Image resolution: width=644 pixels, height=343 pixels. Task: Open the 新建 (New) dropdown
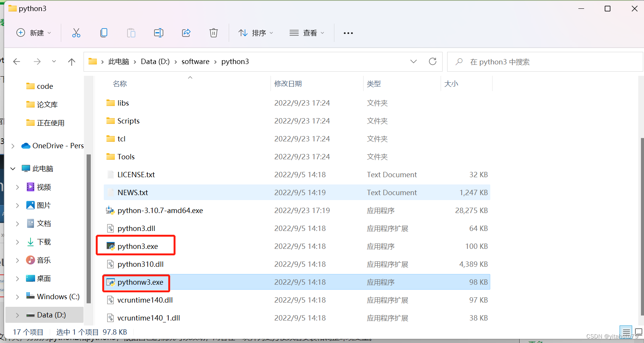tap(34, 33)
